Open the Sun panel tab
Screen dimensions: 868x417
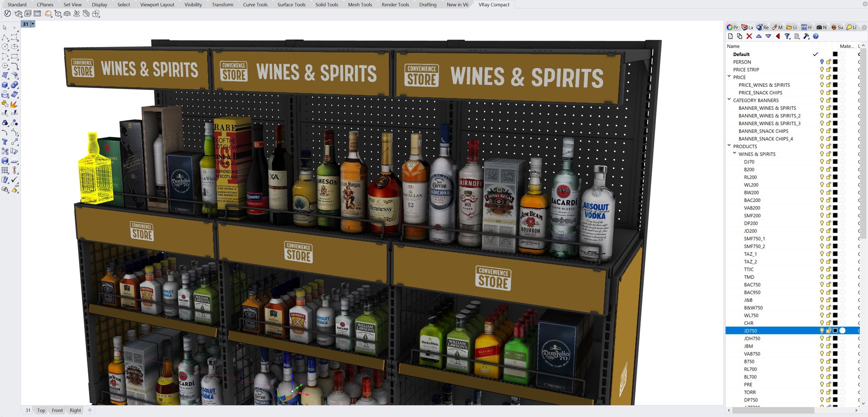click(x=837, y=28)
